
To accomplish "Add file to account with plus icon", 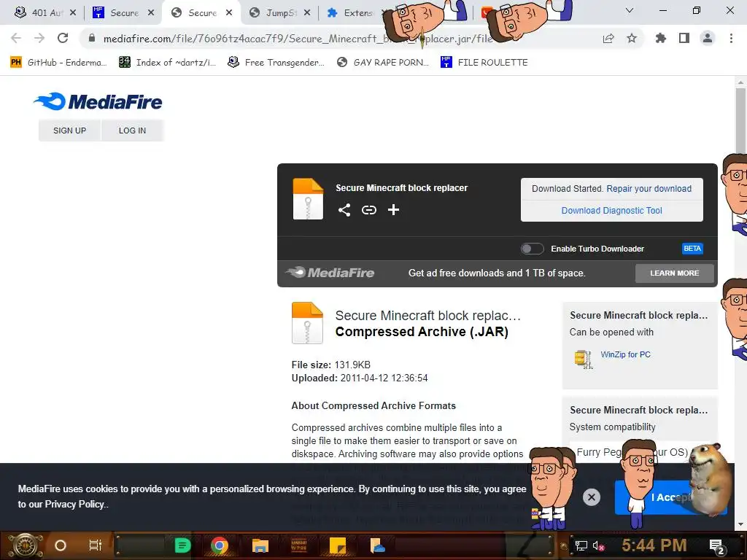I will coord(393,210).
